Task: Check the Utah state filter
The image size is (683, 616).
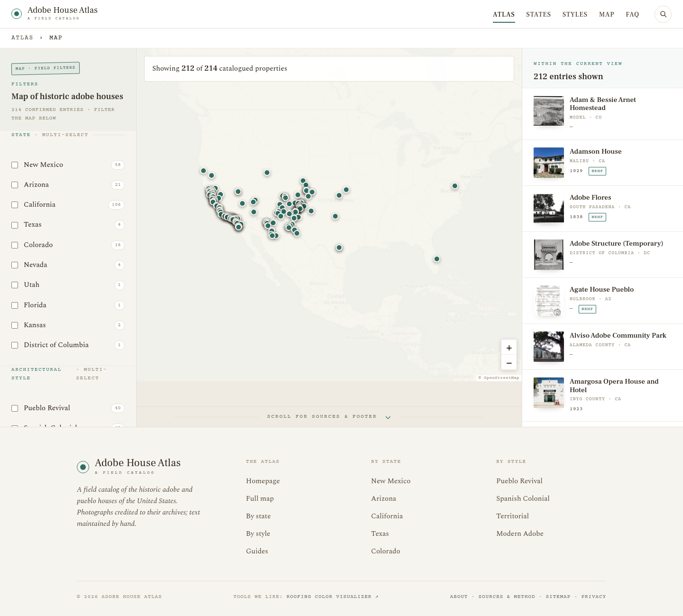Action: coord(15,285)
